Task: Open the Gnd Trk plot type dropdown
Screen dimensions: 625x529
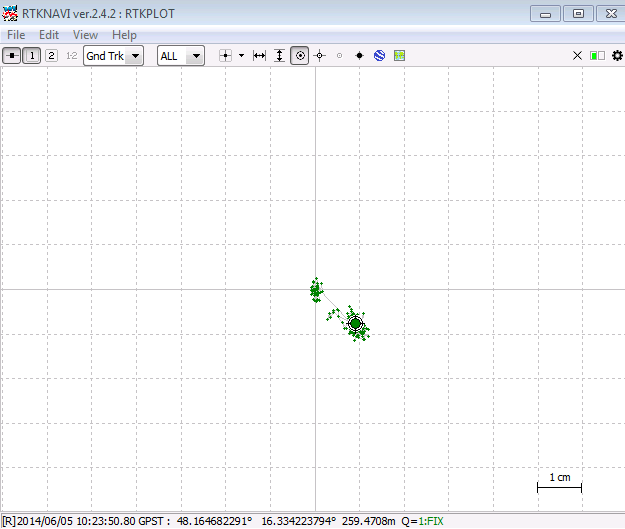Action: [x=113, y=56]
